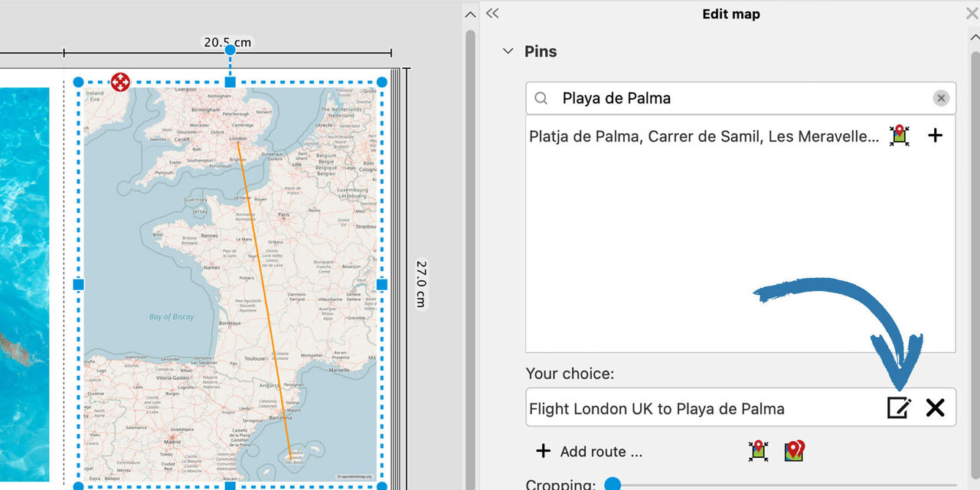This screenshot has width=980, height=490.
Task: Click the top rotation handle above the map
Action: [x=230, y=50]
